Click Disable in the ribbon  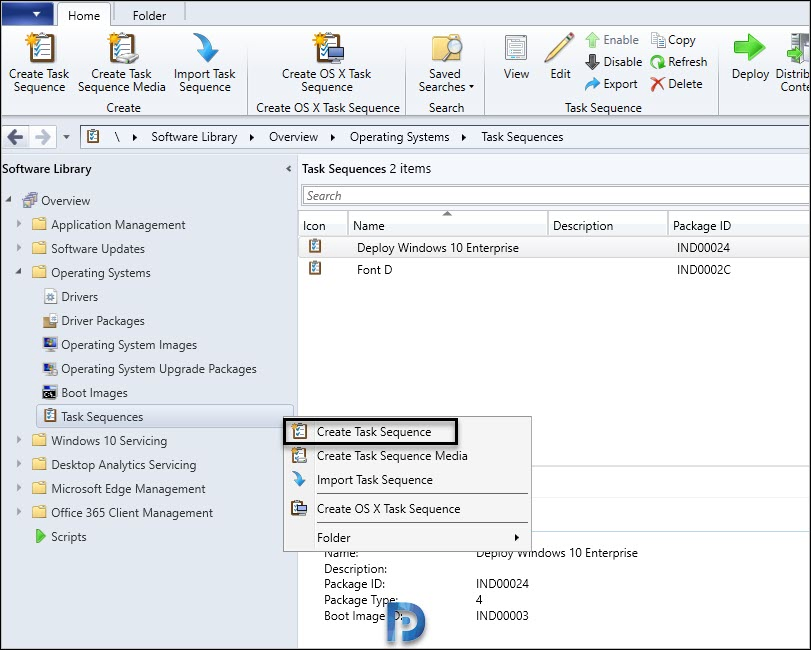coord(613,62)
